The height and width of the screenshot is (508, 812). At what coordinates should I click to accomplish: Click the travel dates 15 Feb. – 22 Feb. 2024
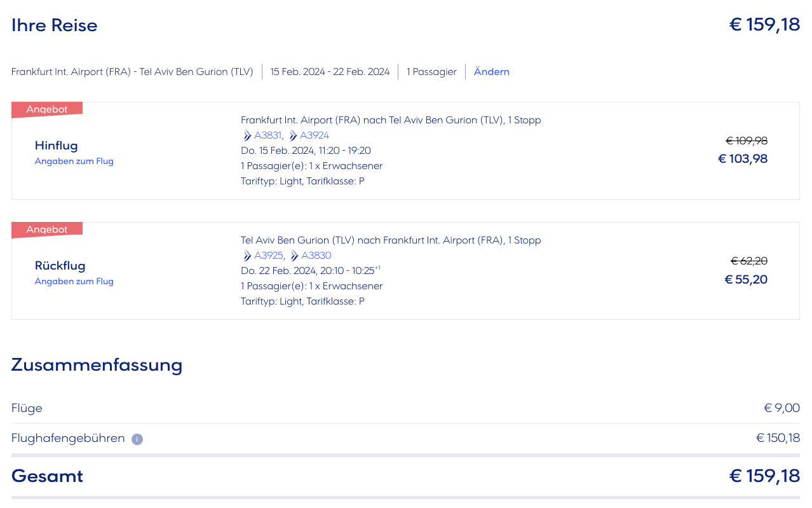tap(330, 72)
